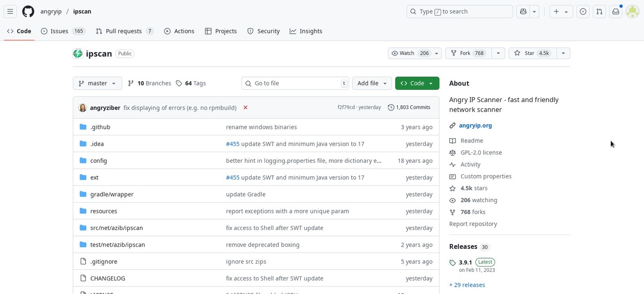Click the .github folder icon

(x=83, y=127)
